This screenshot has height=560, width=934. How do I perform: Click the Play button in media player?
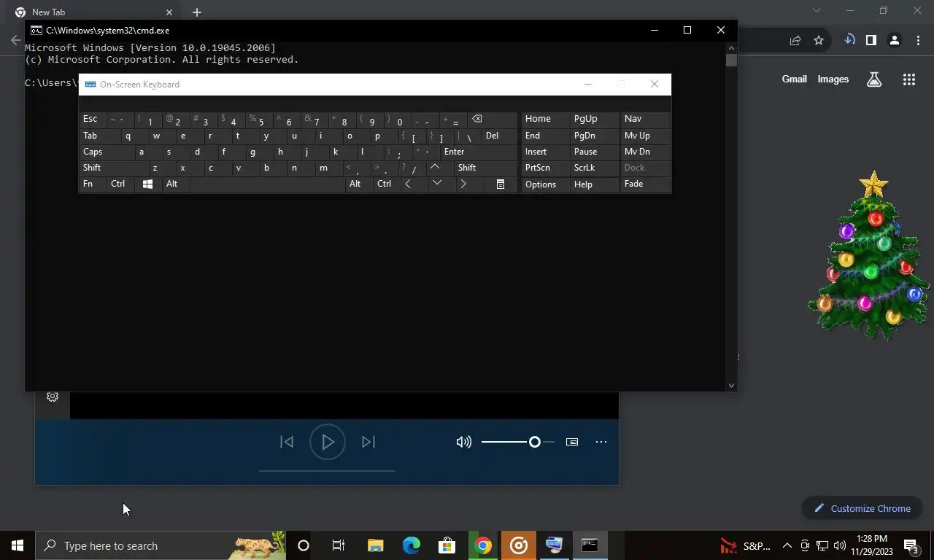click(x=328, y=442)
